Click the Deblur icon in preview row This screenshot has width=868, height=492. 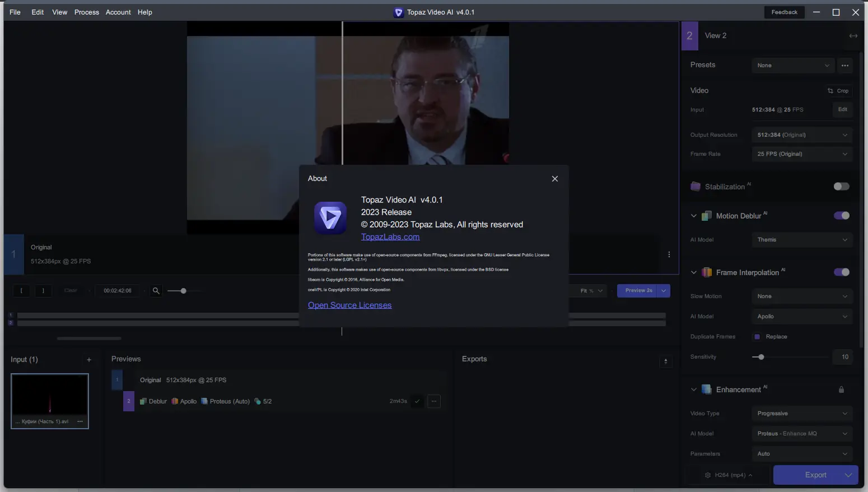tap(143, 401)
